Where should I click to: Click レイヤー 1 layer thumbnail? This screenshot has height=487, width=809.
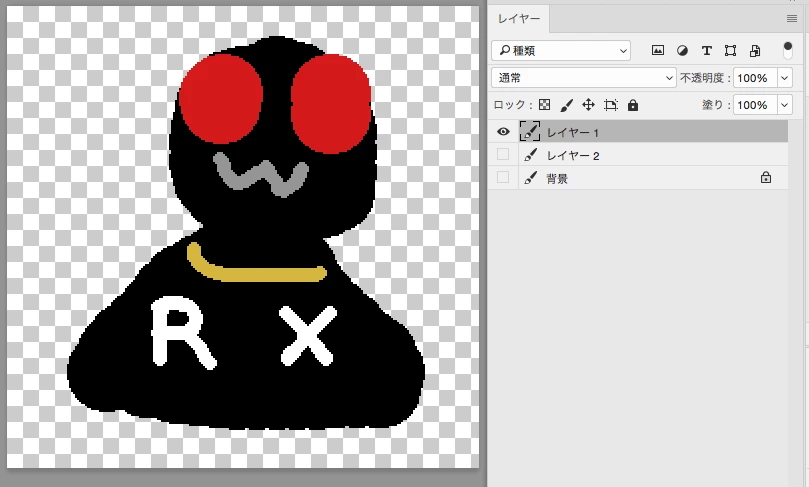pos(530,131)
